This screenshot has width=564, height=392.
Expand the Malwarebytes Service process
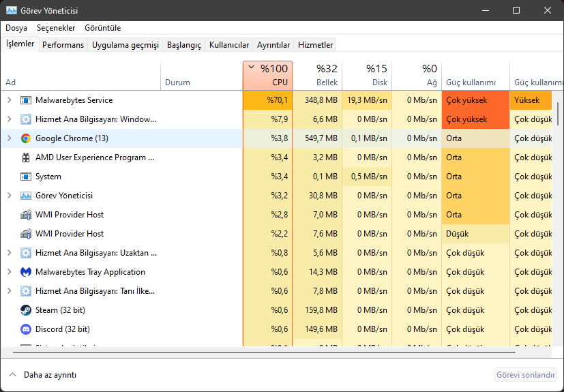10,100
